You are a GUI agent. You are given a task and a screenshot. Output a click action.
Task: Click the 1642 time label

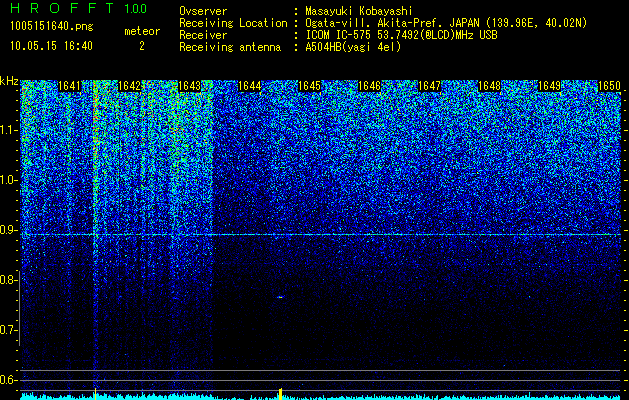(x=130, y=86)
